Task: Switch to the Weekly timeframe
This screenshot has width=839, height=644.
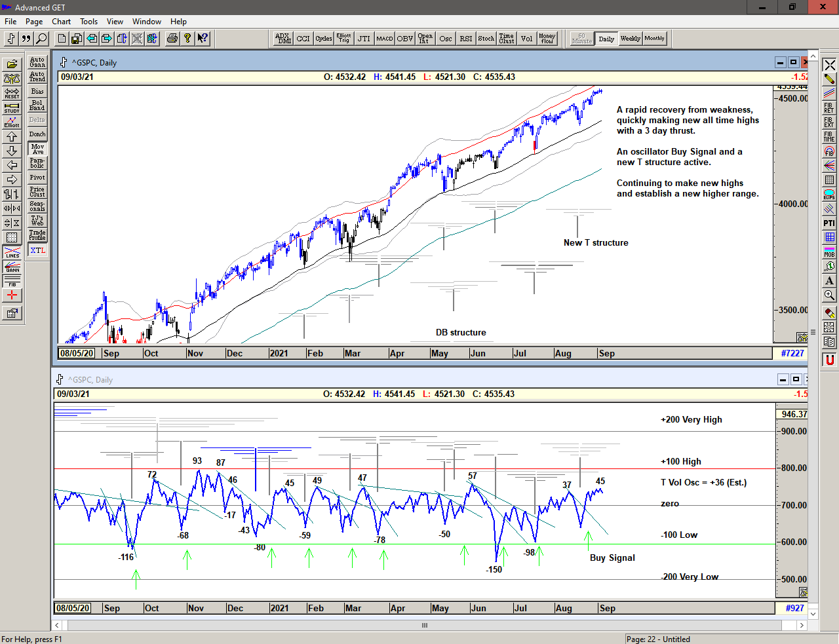Action: click(630, 39)
